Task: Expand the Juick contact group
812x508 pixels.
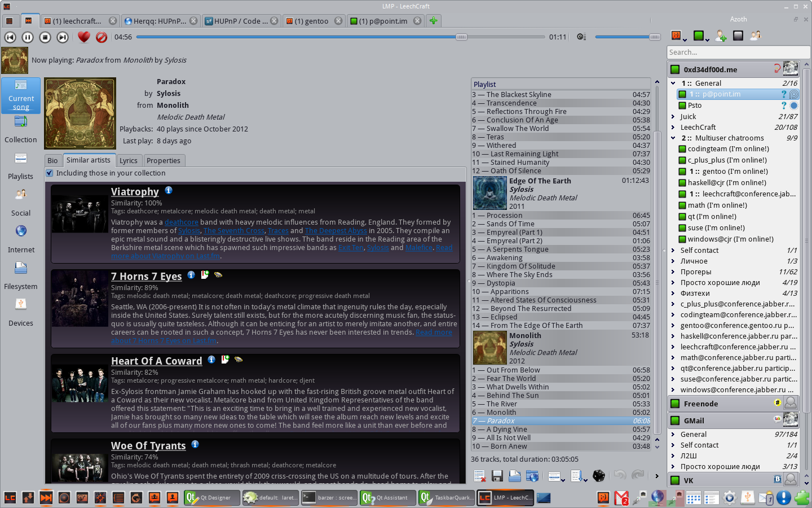Action: 673,116
